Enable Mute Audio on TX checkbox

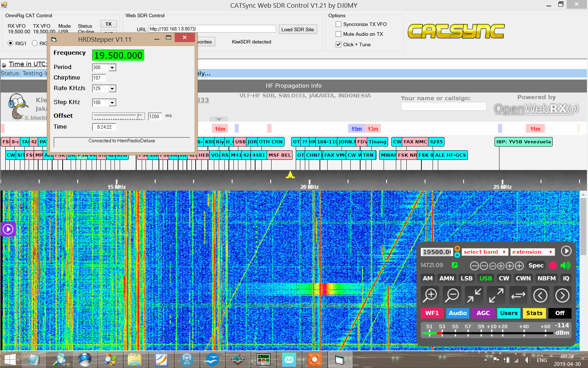(338, 34)
